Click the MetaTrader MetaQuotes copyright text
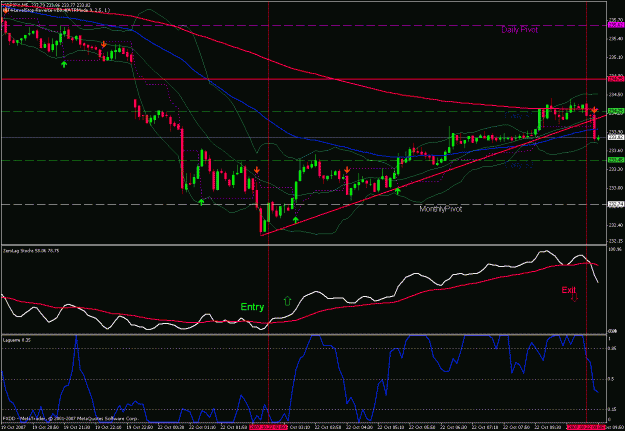 coord(71,419)
